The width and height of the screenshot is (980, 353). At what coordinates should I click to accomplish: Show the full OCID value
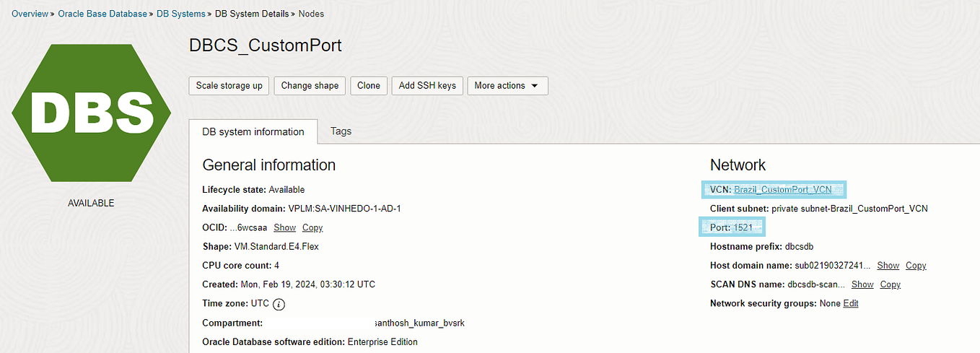(285, 227)
